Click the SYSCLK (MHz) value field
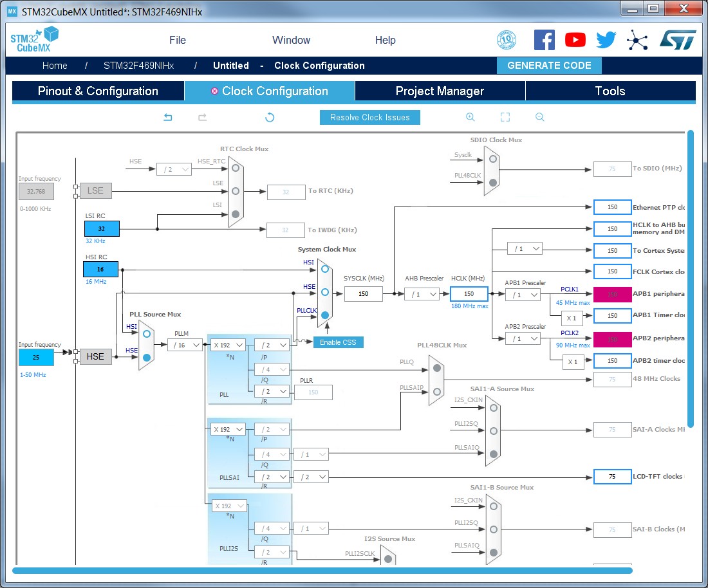This screenshot has height=588, width=708. point(364,294)
